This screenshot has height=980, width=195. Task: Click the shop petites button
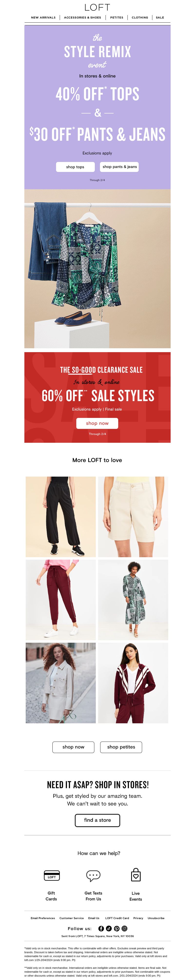coord(121,747)
